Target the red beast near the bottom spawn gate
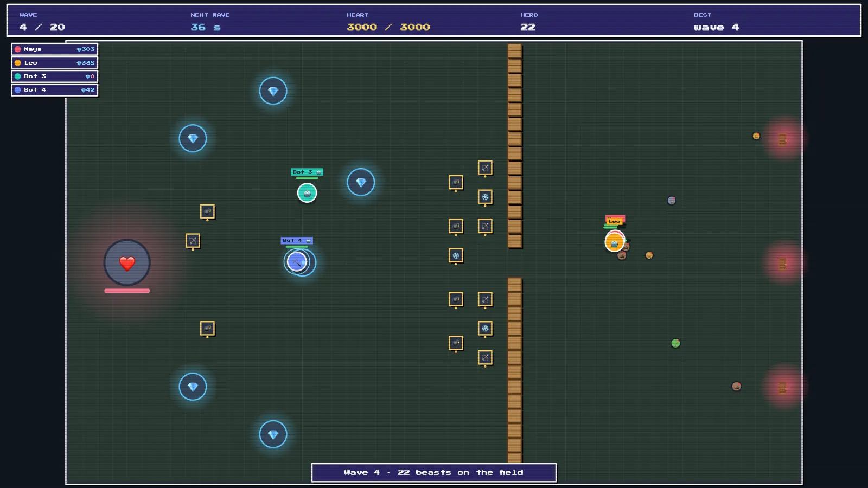Image resolution: width=868 pixels, height=488 pixels. tap(736, 387)
